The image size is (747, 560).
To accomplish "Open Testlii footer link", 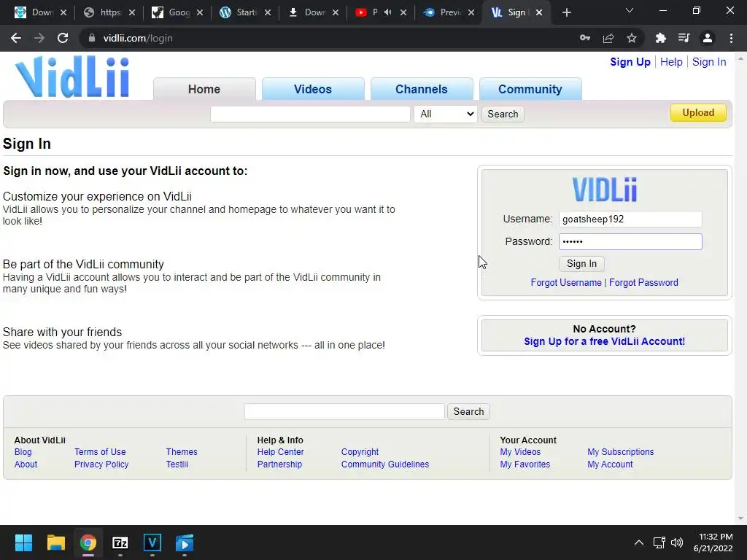I will coord(177,464).
